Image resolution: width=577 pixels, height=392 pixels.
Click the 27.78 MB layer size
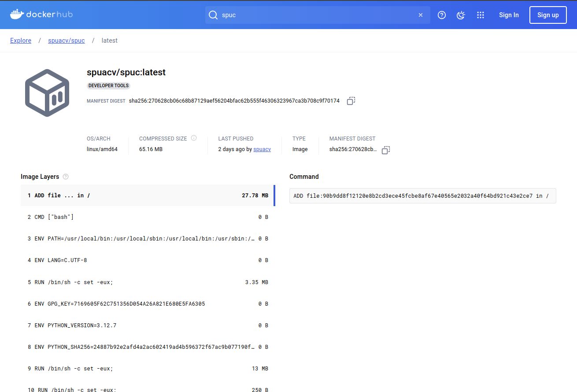(x=255, y=196)
